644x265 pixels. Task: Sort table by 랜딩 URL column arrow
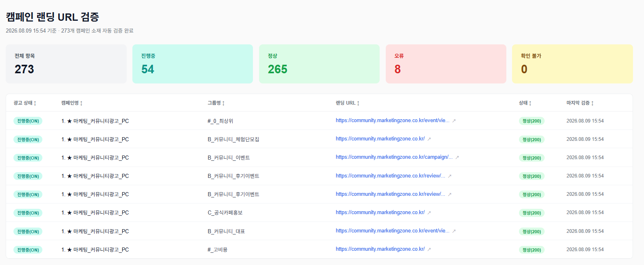click(x=358, y=103)
